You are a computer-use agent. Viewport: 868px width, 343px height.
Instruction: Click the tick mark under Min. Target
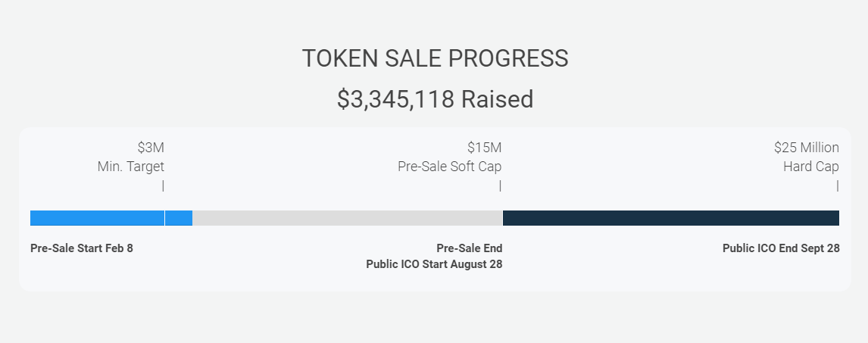(163, 186)
